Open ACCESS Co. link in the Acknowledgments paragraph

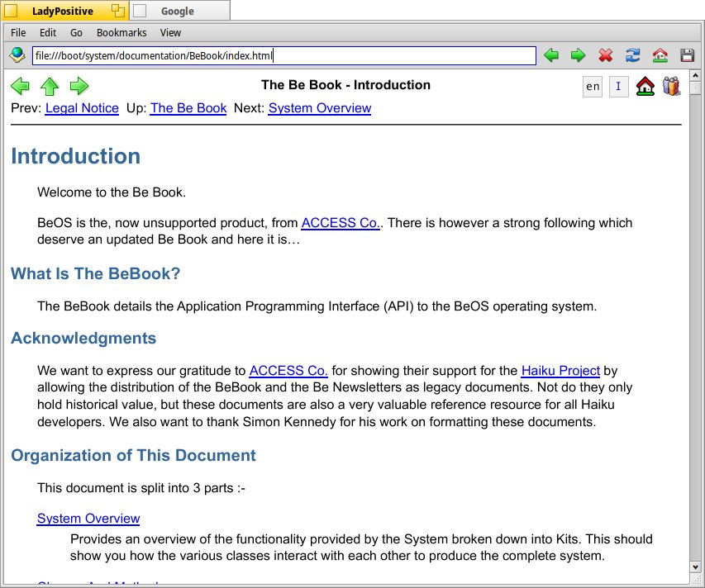[288, 371]
